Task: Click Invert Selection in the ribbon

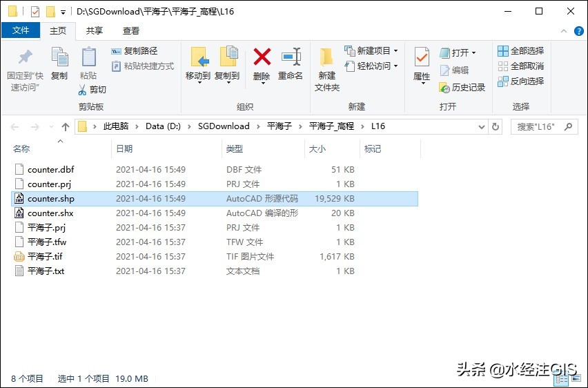Action: coord(520,81)
